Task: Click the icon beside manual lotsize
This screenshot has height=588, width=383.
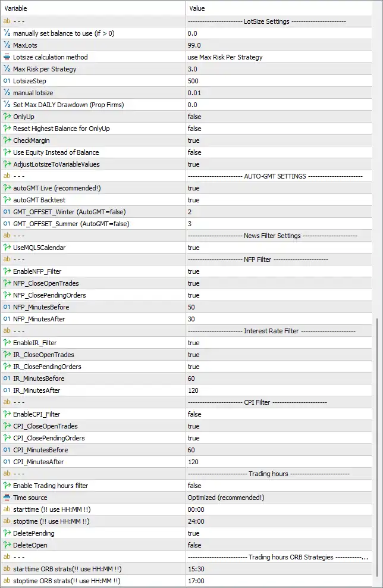Action: click(7, 93)
